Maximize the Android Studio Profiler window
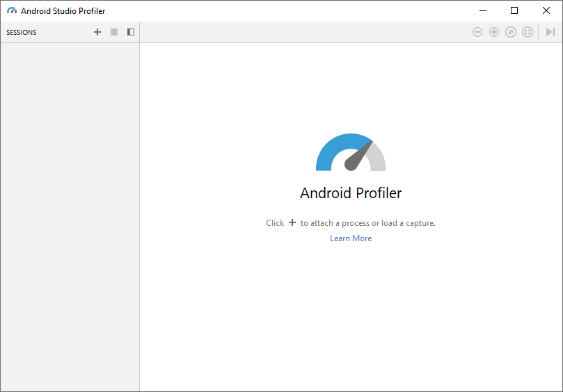The width and height of the screenshot is (563, 392). tap(514, 10)
